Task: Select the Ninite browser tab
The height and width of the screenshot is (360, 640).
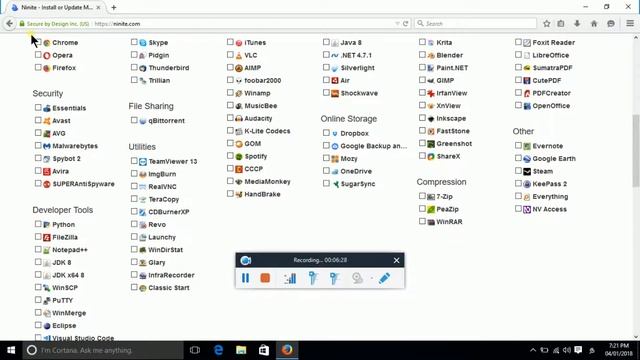Action: [x=56, y=7]
